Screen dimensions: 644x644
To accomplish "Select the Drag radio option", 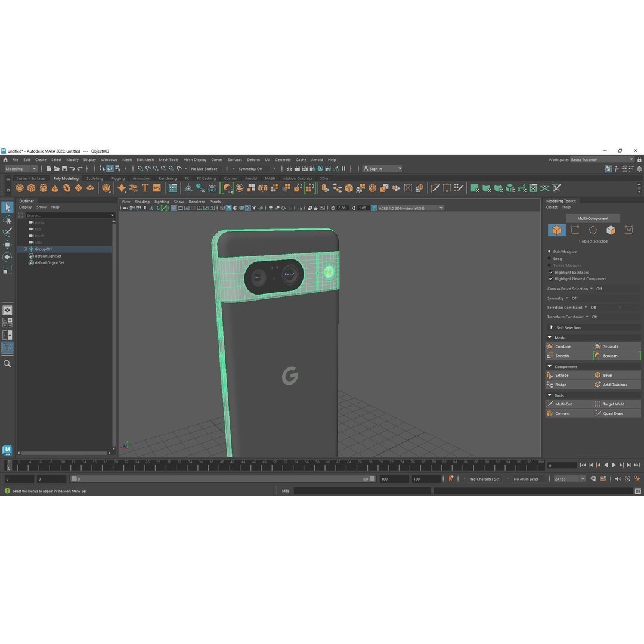I will tap(550, 258).
